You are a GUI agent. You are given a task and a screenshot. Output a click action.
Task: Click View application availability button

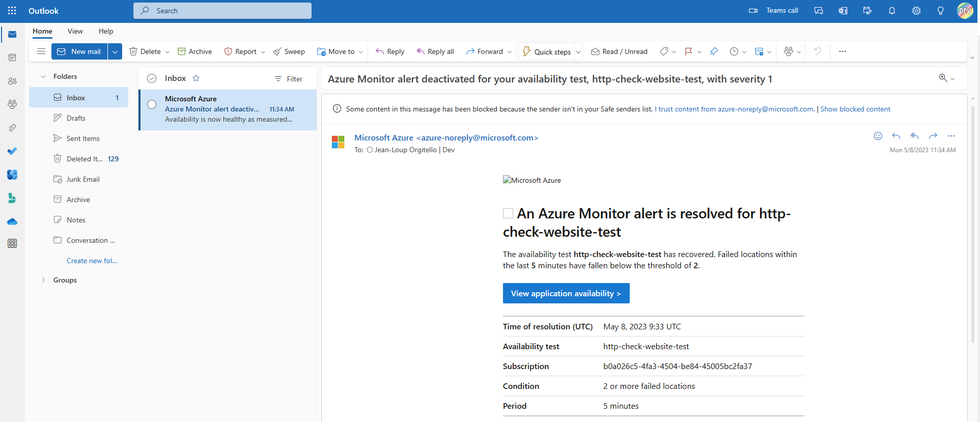click(566, 293)
